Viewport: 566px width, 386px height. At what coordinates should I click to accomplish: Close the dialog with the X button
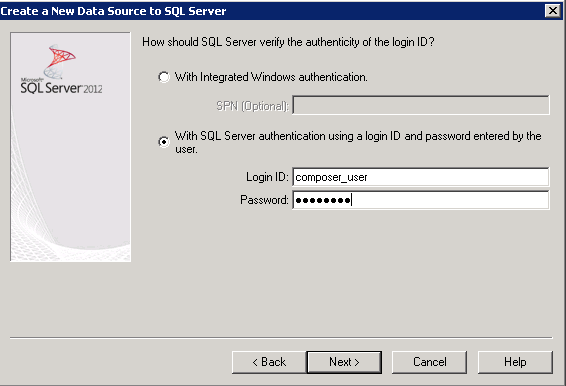tap(553, 11)
